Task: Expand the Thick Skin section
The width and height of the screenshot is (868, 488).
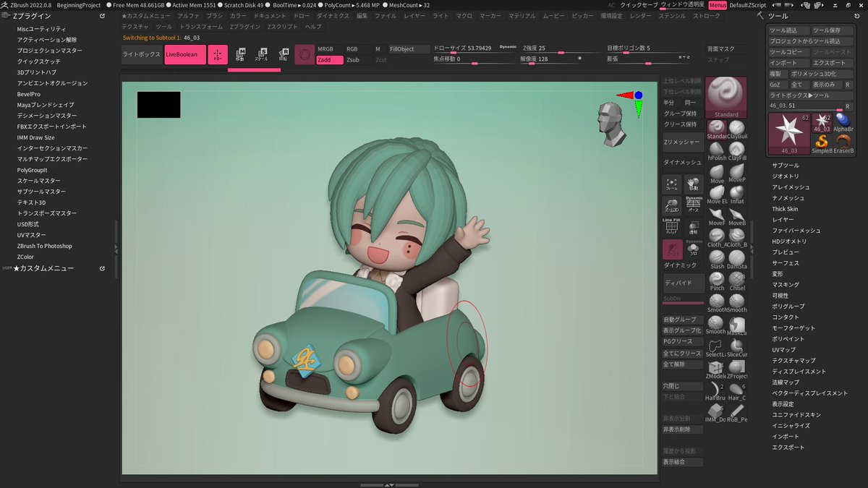Action: tap(785, 209)
